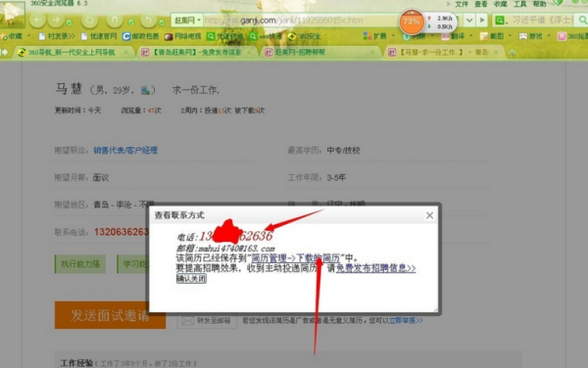
Task: Click the 发送面试邀请 orange button
Action: (110, 315)
